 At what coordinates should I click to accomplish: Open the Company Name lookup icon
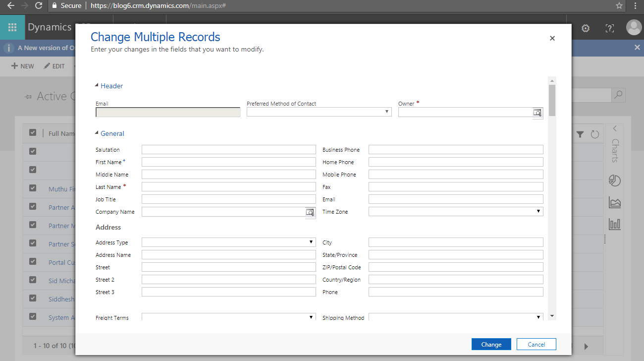[x=310, y=212]
